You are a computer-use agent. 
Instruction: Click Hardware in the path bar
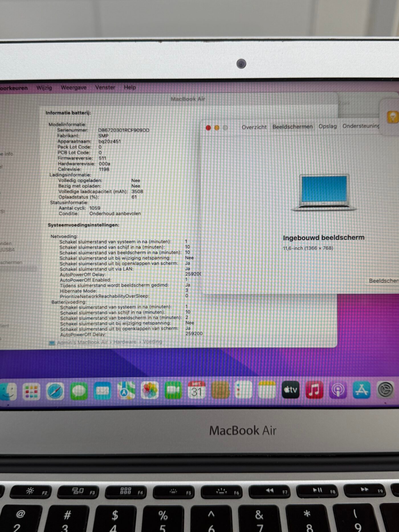[125, 342]
